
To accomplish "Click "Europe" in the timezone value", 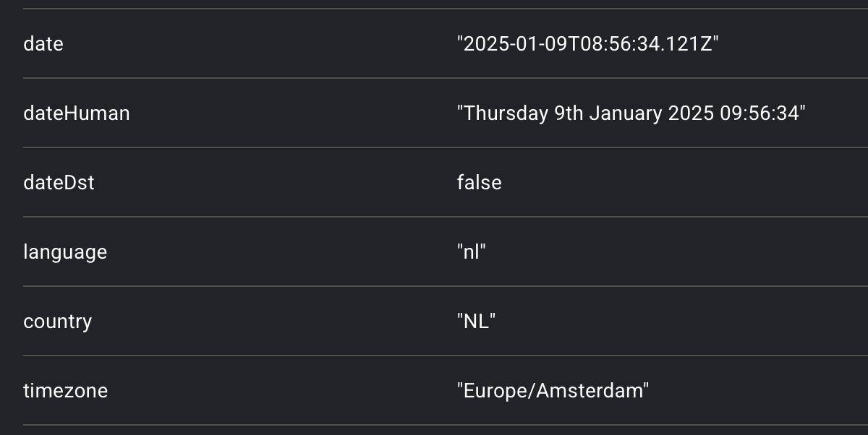I will pos(498,391).
